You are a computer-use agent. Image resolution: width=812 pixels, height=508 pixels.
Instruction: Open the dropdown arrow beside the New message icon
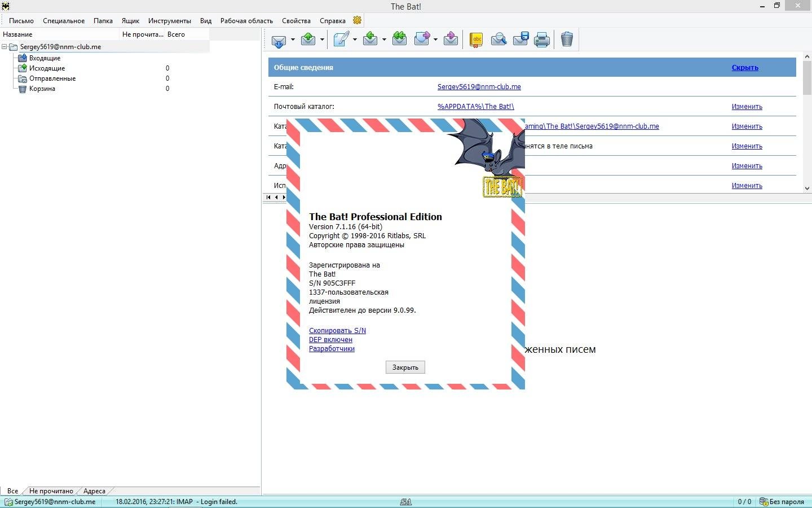point(355,40)
